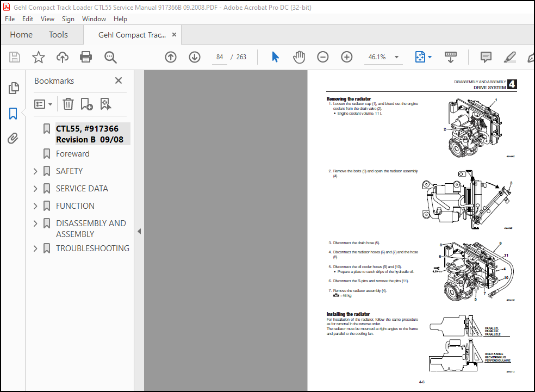Open the Foreward bookmark

pyautogui.click(x=73, y=154)
